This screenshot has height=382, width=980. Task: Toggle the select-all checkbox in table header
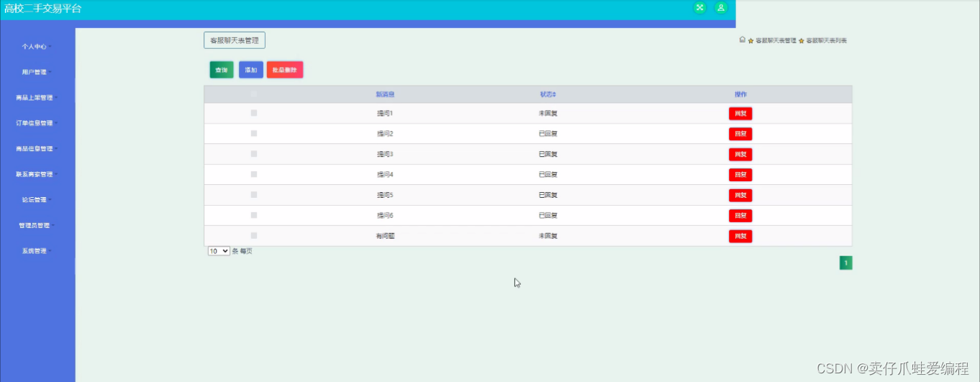click(254, 94)
